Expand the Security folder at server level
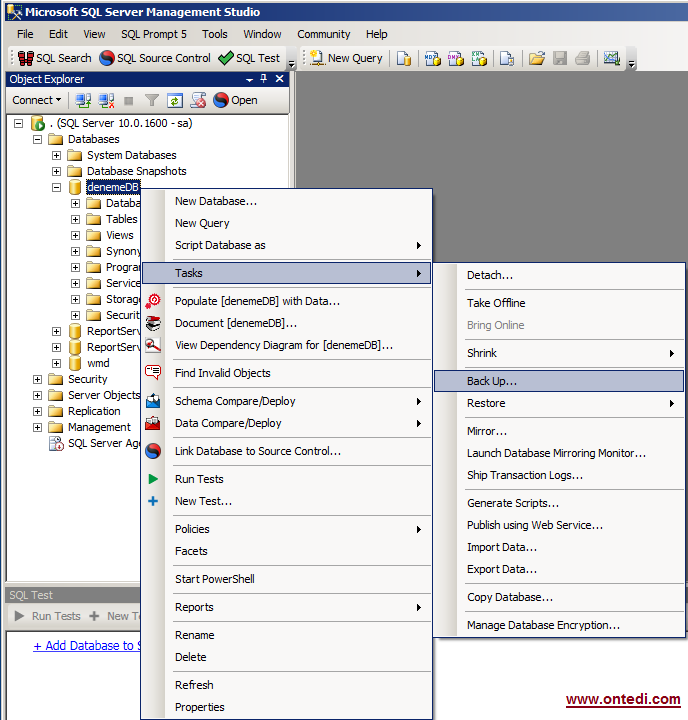Screen dimensions: 688x720 (38, 380)
